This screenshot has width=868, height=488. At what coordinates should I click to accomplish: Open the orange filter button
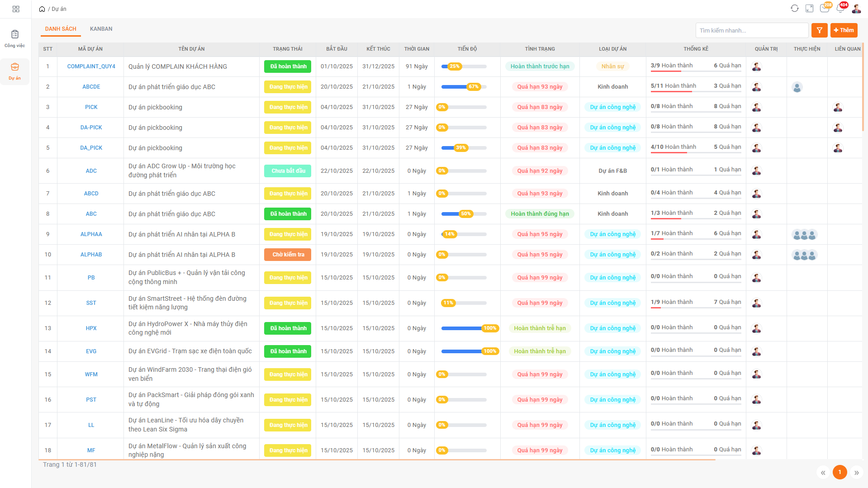(819, 30)
